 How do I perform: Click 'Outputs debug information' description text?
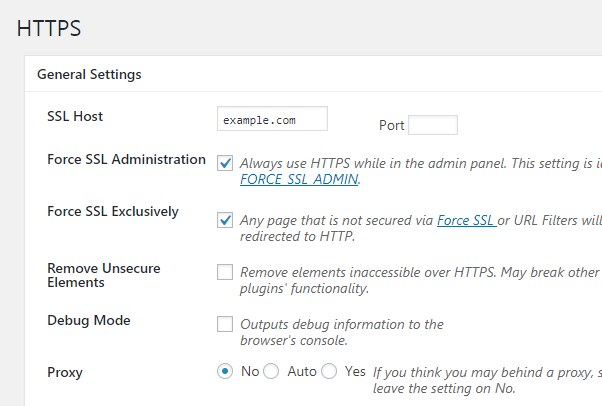[342, 332]
